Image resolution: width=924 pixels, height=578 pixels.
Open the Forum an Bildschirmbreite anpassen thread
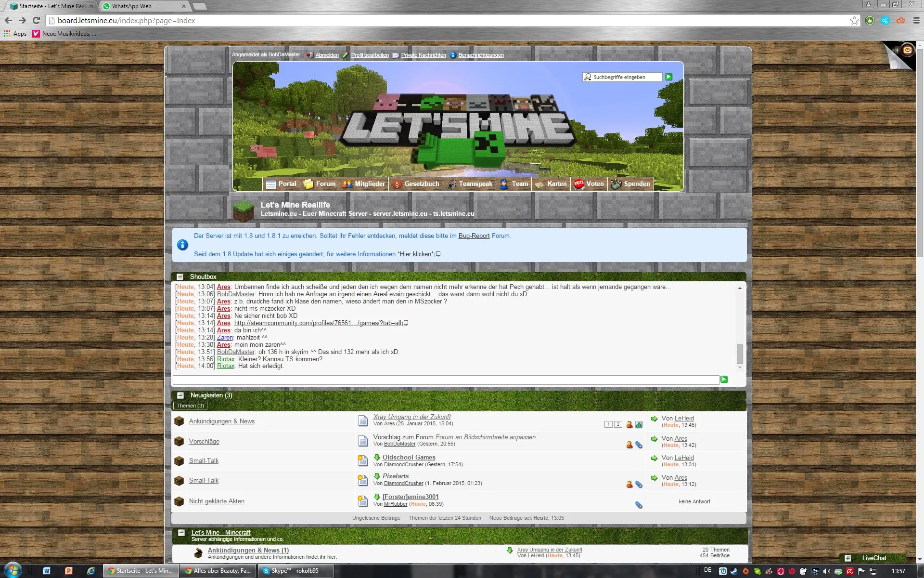pyautogui.click(x=486, y=437)
